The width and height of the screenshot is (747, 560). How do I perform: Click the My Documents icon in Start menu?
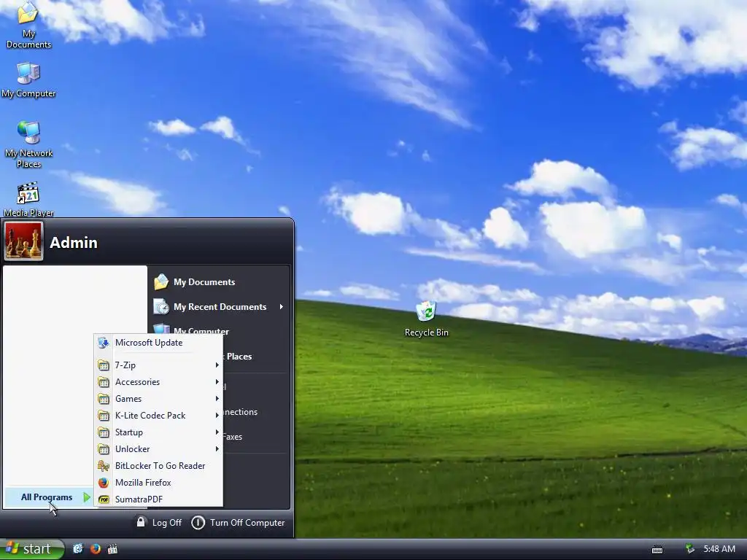[x=161, y=282]
